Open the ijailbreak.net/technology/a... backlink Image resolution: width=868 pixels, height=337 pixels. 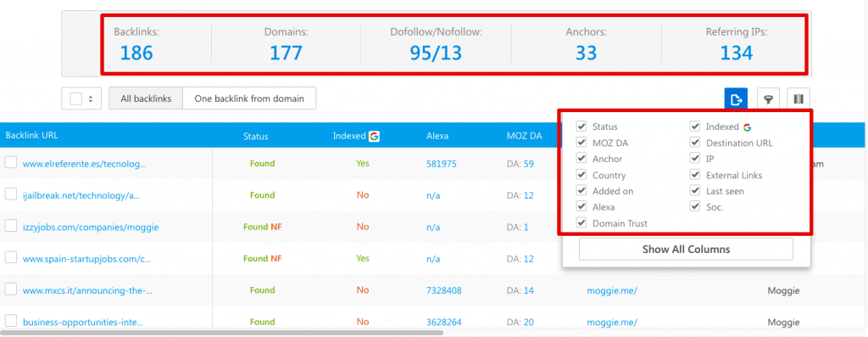pyautogui.click(x=81, y=195)
